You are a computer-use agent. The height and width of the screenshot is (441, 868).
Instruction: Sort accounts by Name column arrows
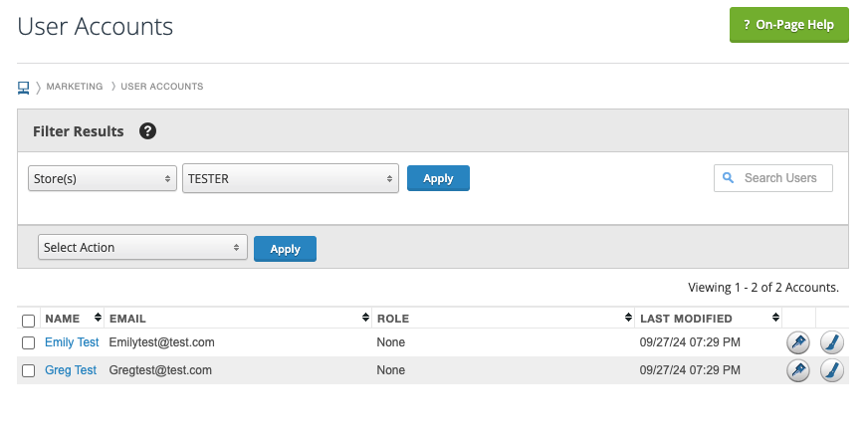click(x=98, y=319)
